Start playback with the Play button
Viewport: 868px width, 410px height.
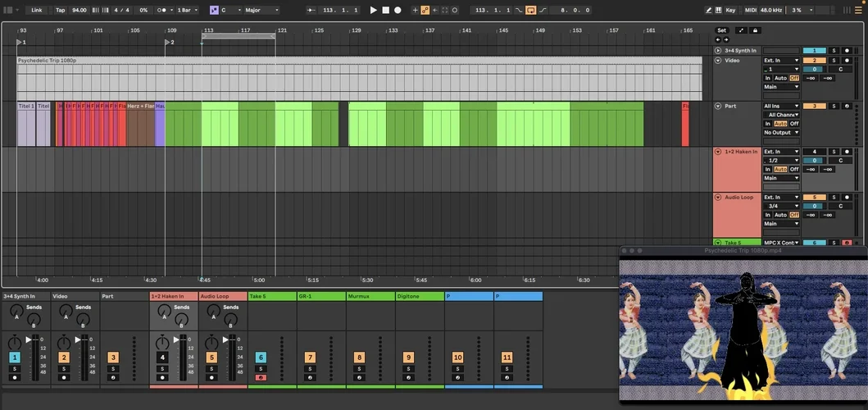click(373, 10)
